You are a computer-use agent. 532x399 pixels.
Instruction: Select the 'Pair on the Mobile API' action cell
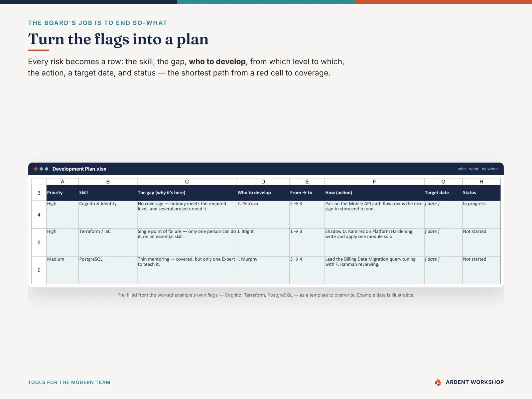(x=374, y=215)
